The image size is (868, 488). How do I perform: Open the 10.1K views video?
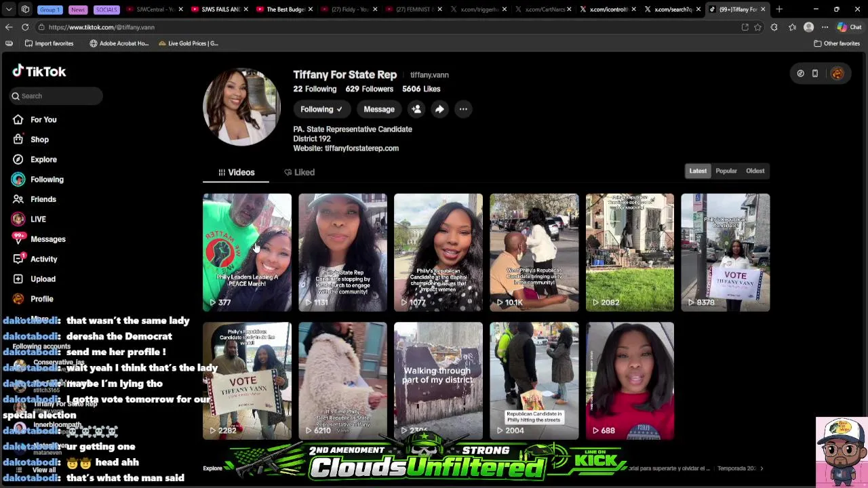coord(534,252)
